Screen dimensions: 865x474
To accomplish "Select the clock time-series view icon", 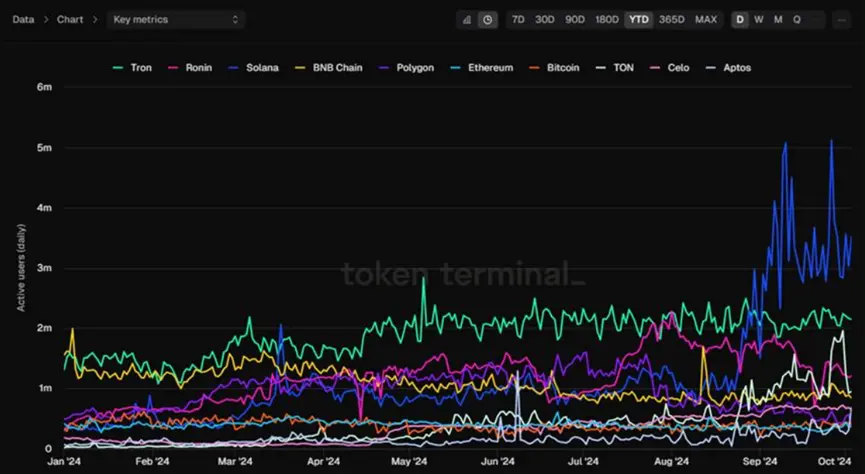I will [487, 19].
